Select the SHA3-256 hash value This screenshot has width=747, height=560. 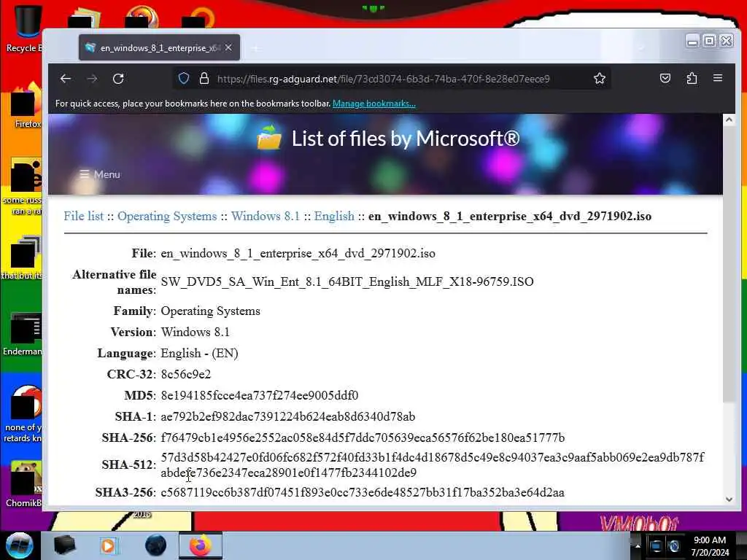363,492
